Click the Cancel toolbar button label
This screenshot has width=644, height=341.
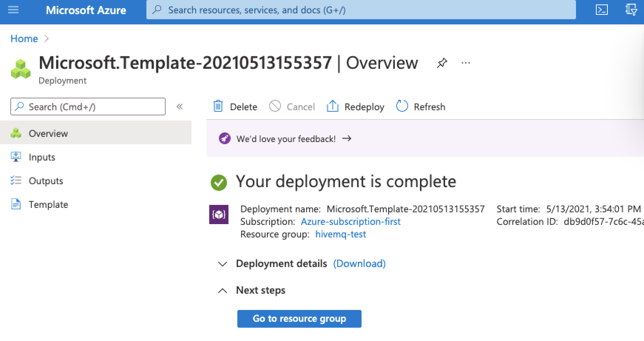point(301,107)
